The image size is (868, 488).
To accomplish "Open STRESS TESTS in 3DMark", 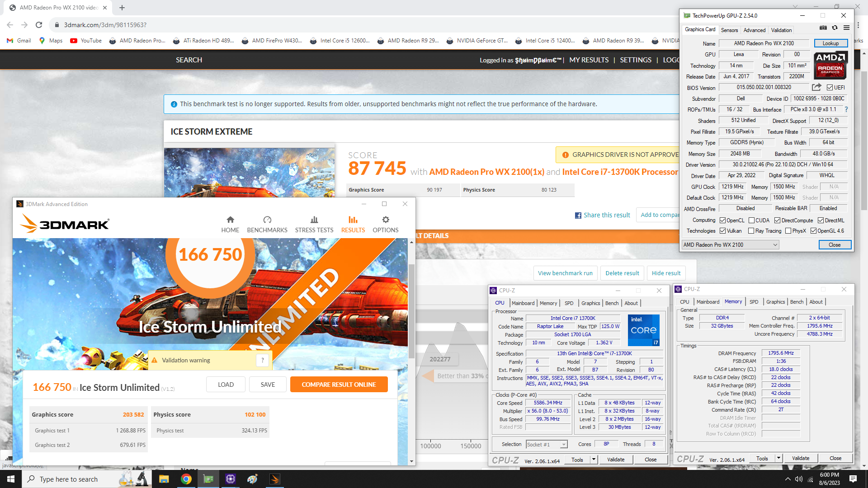I will click(314, 224).
